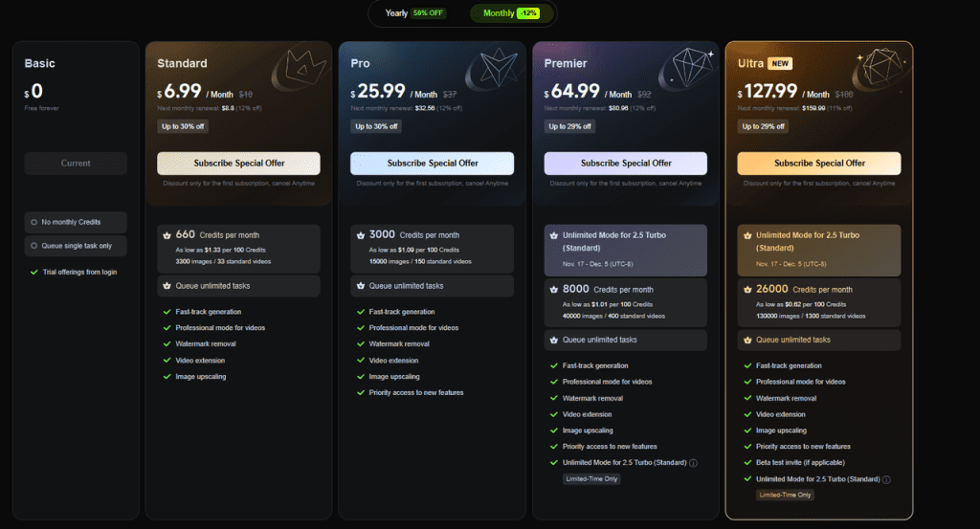Click the sparkling gem emblem in the Ultra header
980x529 pixels.
[877, 70]
